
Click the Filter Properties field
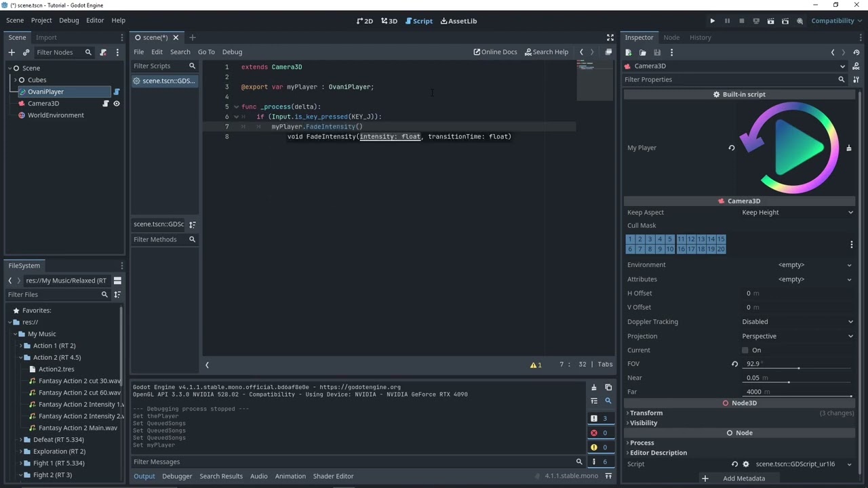point(735,79)
